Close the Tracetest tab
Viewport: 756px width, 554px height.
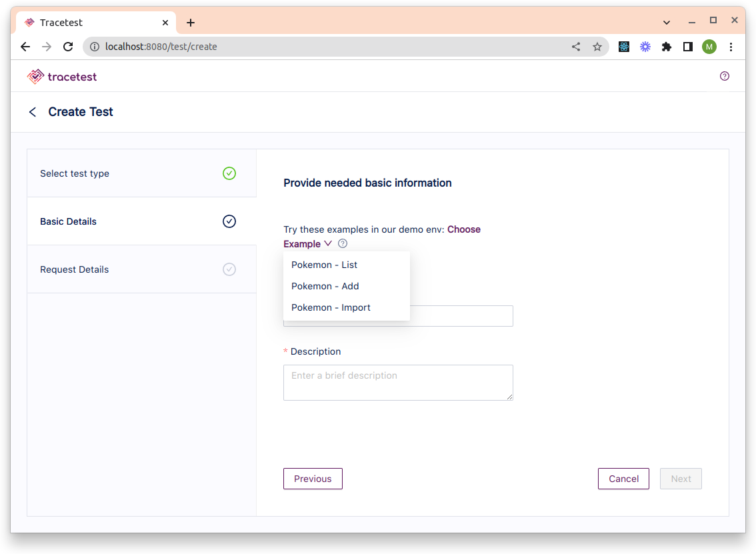pos(165,23)
